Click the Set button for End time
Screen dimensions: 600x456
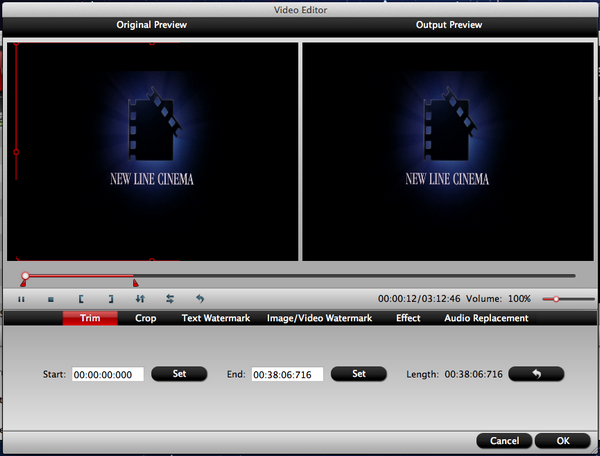(359, 374)
